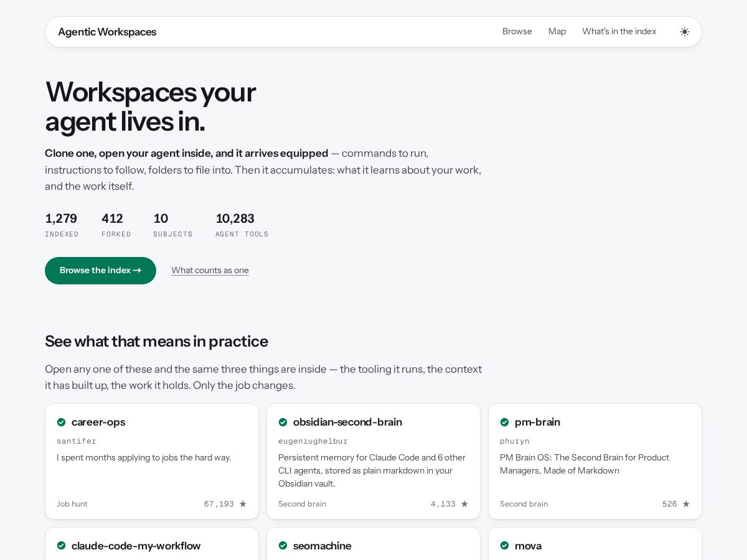Open the career-ops workspace title
Screen dimensions: 747x560
(98, 422)
